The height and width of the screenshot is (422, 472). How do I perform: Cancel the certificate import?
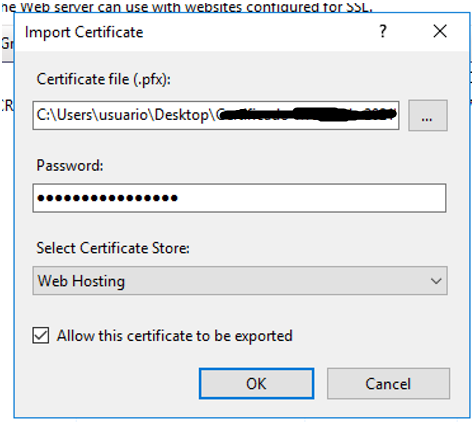click(388, 384)
